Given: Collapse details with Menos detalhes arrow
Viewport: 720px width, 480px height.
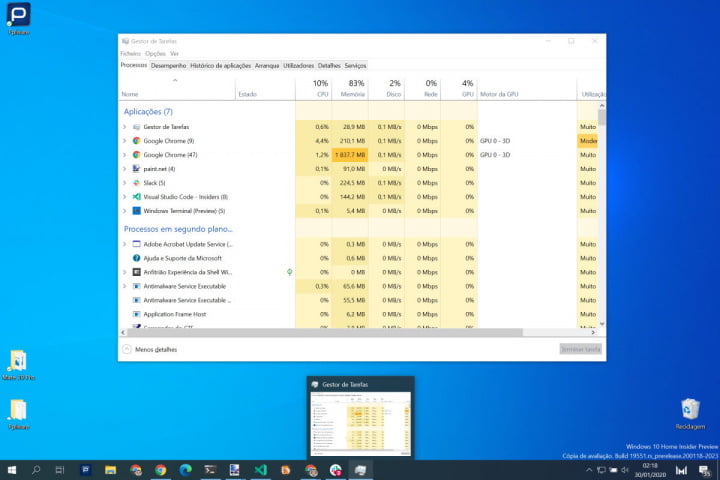Looking at the screenshot, I should (x=127, y=349).
